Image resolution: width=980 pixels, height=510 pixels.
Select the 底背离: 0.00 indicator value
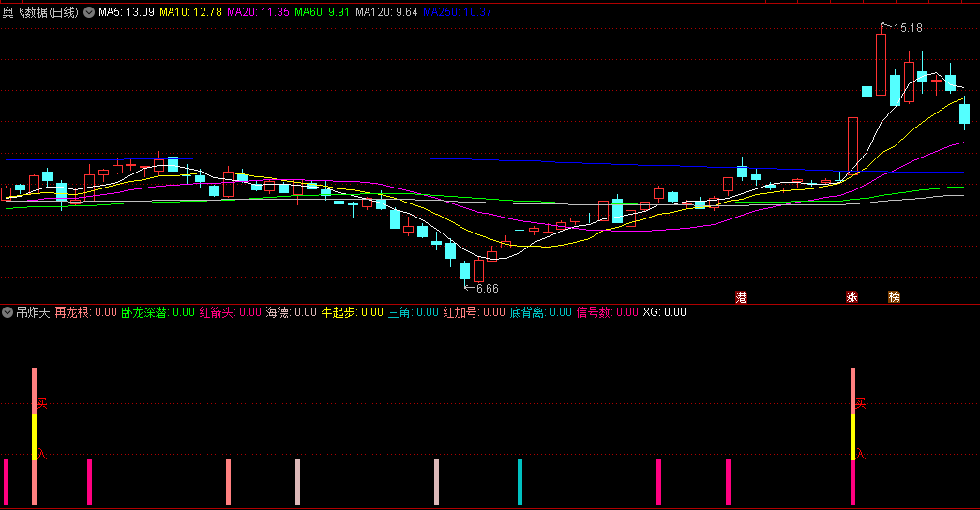pyautogui.click(x=540, y=312)
